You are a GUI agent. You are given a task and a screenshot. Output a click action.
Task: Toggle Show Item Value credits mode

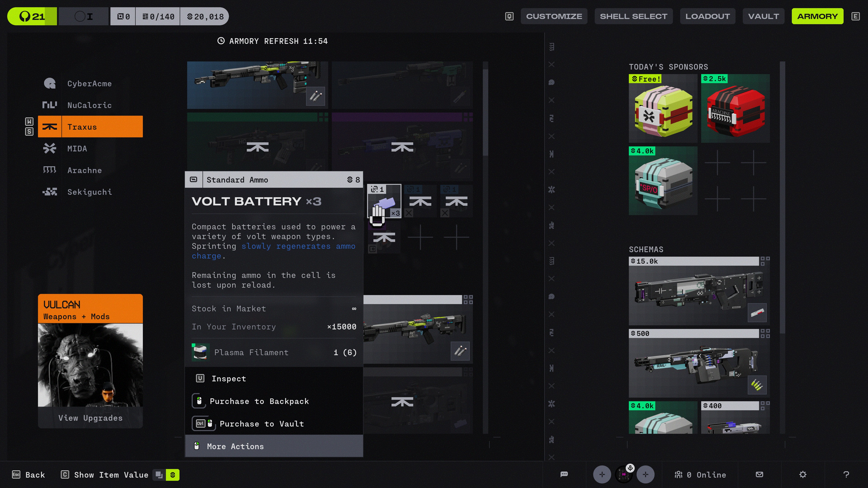172,475
